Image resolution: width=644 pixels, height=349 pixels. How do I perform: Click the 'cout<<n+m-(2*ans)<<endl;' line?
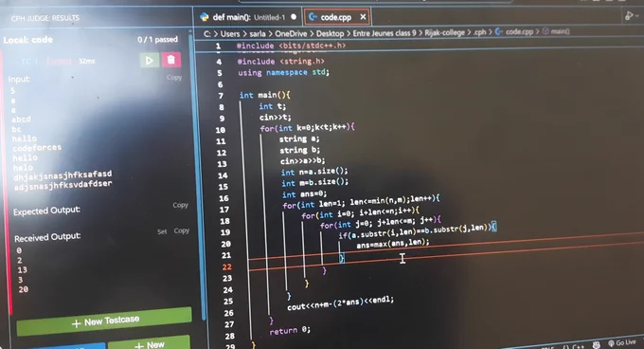(341, 303)
